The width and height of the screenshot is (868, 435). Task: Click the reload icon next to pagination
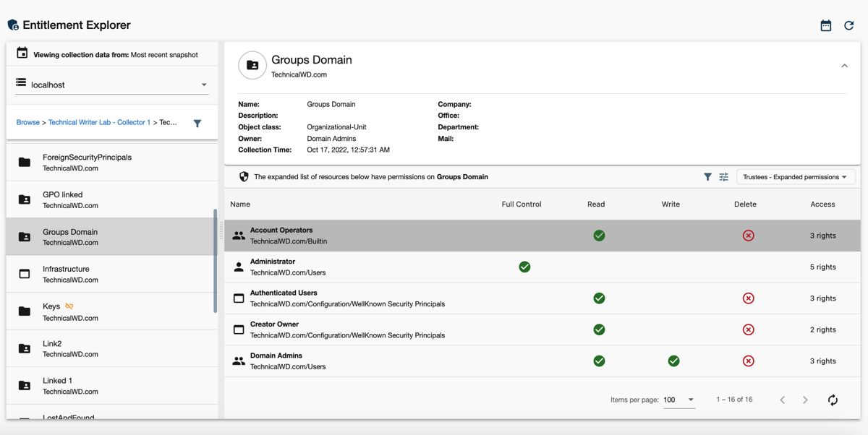click(x=833, y=400)
